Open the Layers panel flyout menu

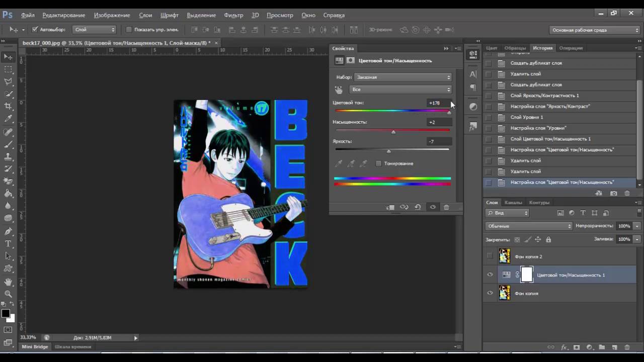click(639, 202)
